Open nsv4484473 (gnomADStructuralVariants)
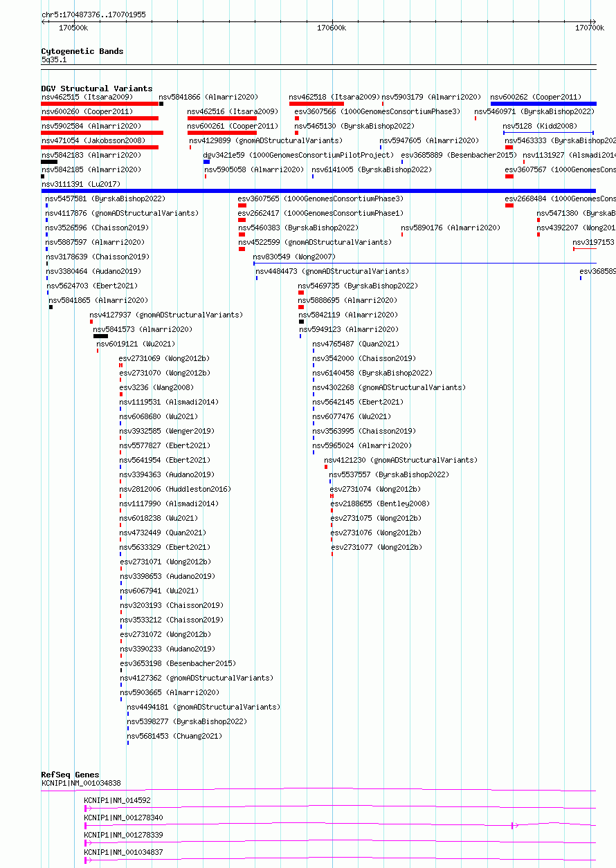616x868 pixels. pos(332,271)
